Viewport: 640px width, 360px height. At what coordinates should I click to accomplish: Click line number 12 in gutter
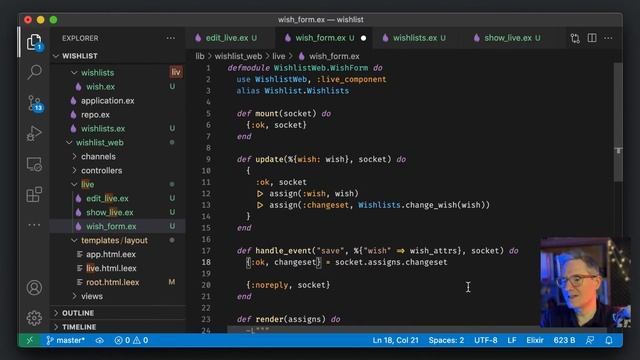click(x=206, y=193)
